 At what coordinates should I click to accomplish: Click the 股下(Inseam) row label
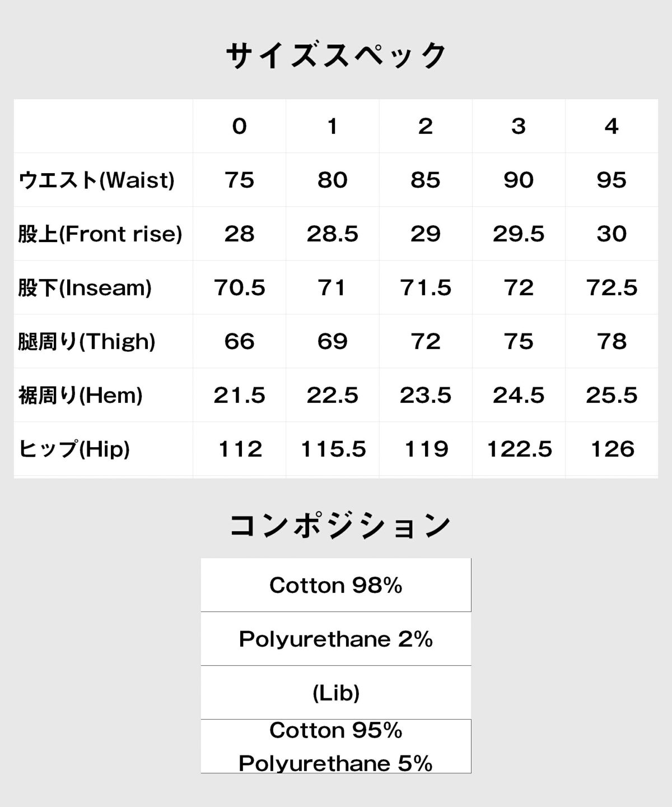[85, 287]
